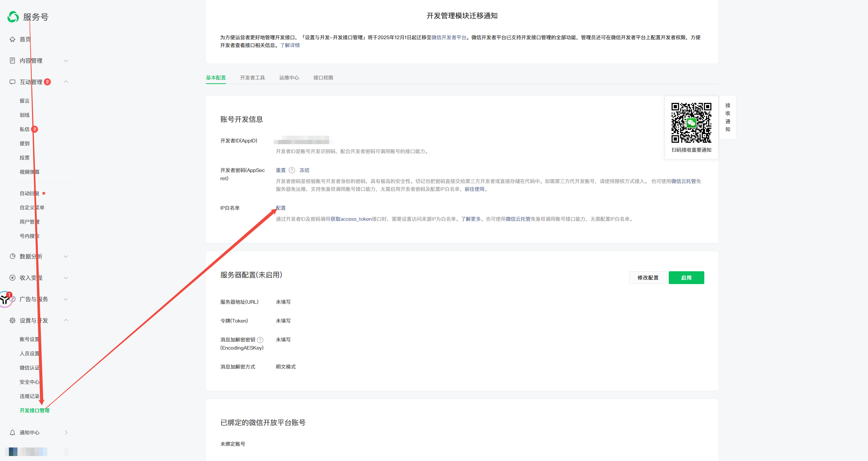This screenshot has width=868, height=461.
Task: Expand 通知中心 with right arrow
Action: point(66,433)
